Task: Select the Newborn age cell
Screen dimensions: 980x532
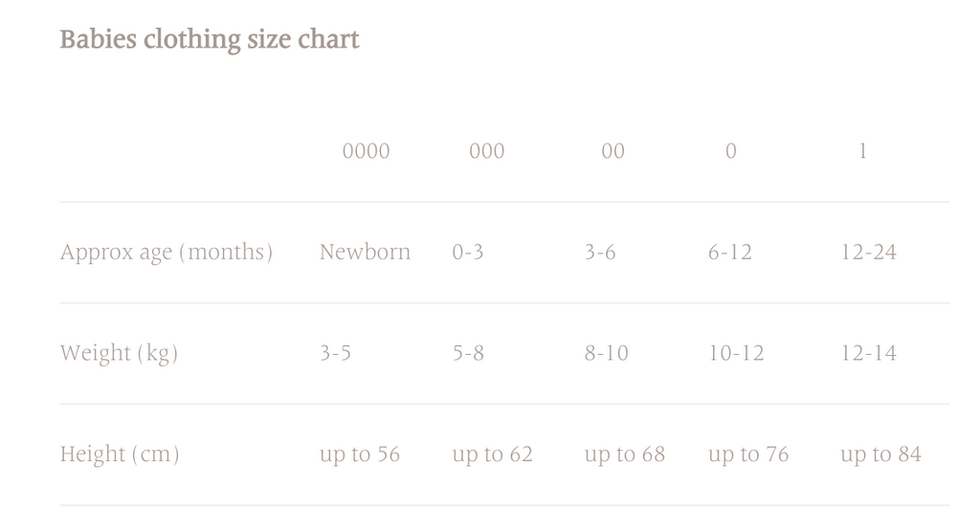Action: [365, 253]
